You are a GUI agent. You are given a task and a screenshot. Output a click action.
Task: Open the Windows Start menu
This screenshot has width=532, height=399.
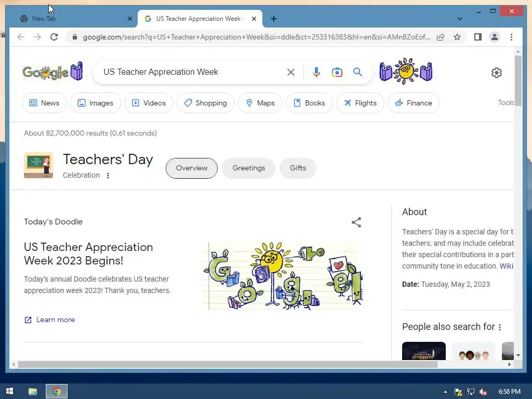[9, 391]
